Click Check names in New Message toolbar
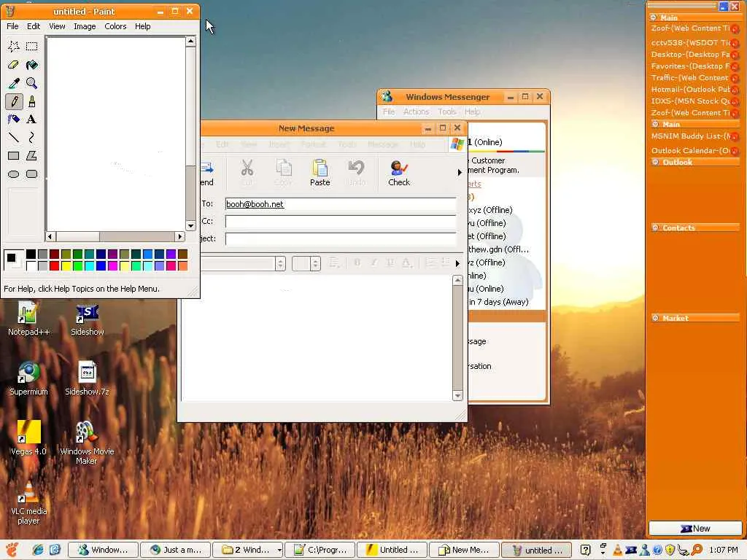The height and width of the screenshot is (560, 747). 399,173
